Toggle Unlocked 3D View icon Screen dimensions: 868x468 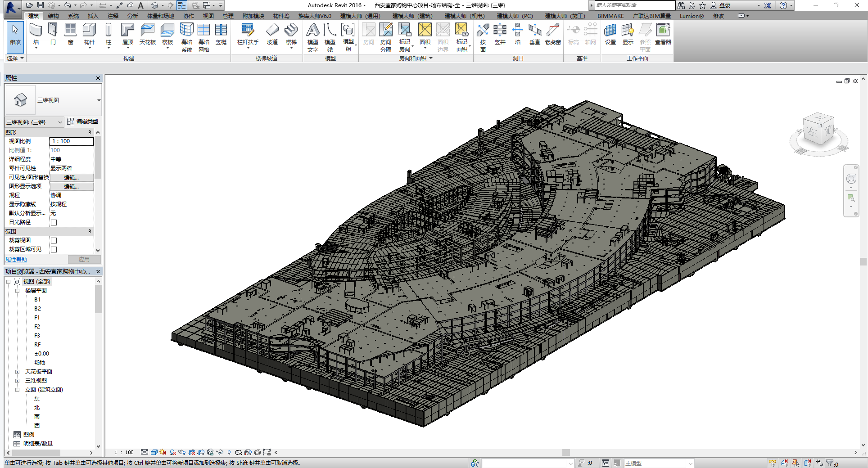[x=210, y=452]
